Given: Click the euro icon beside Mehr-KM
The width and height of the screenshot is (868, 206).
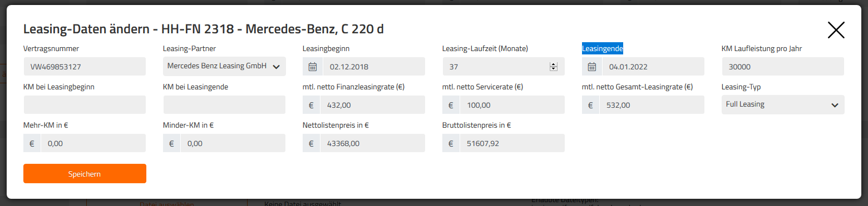Looking at the screenshot, I should click(x=32, y=143).
